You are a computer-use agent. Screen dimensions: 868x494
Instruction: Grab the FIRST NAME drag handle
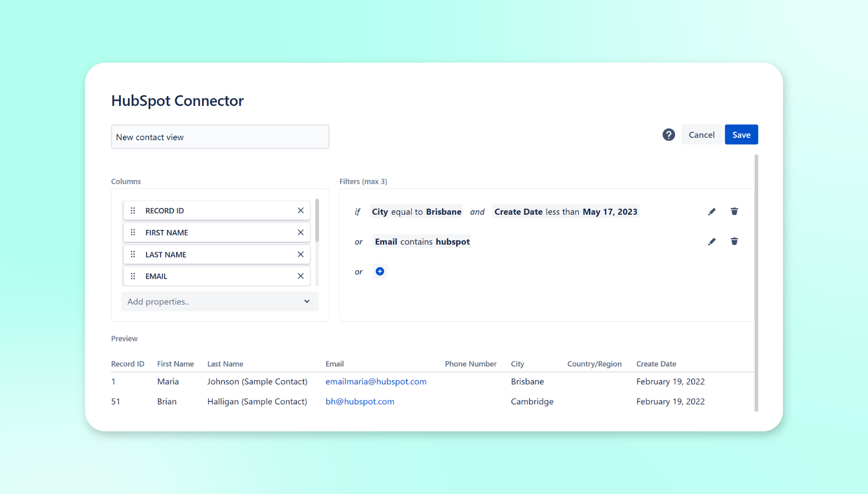point(133,232)
